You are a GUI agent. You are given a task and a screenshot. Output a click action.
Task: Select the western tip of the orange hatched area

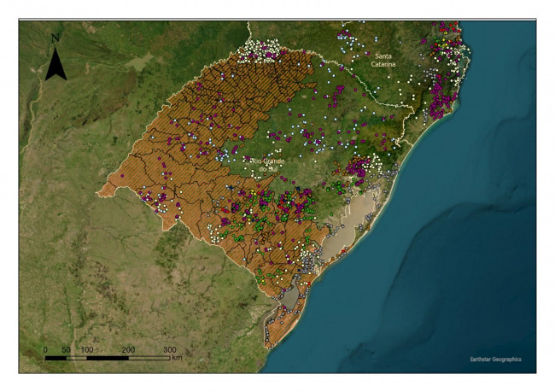pyautogui.click(x=102, y=190)
